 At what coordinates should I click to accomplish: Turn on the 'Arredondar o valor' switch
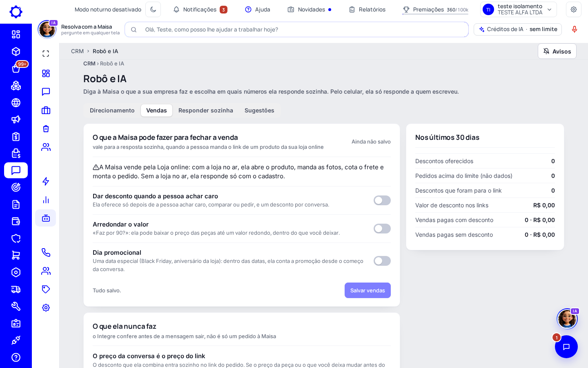[x=382, y=229]
